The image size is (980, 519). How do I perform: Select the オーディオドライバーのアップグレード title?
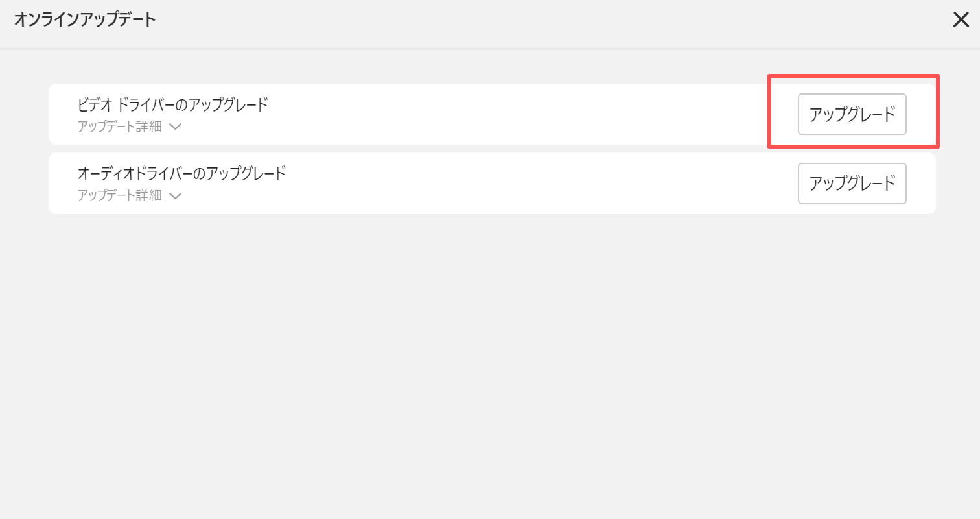pyautogui.click(x=181, y=173)
